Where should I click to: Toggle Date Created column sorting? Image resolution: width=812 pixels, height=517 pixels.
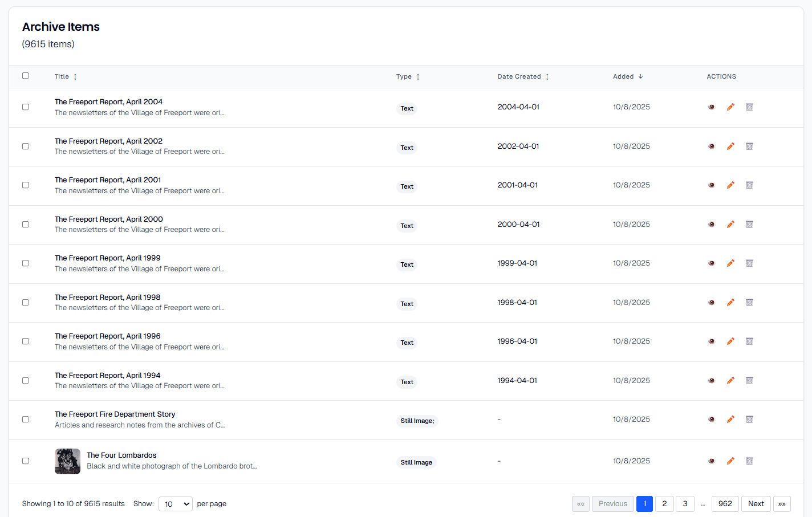[547, 76]
